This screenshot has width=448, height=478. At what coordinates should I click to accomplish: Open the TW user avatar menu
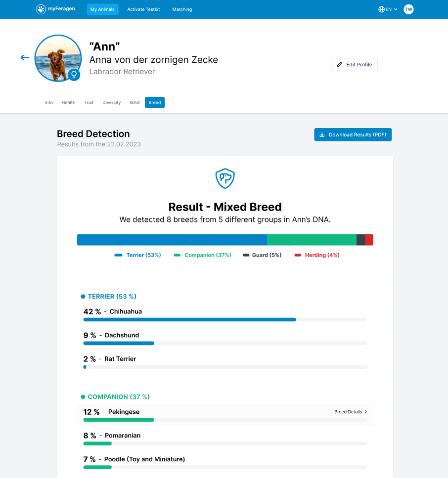point(408,9)
